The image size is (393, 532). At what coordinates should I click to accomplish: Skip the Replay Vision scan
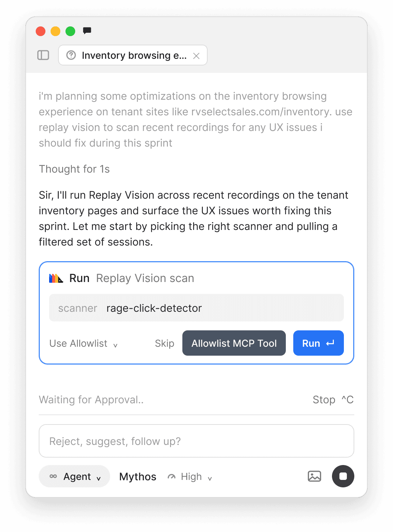pyautogui.click(x=164, y=343)
